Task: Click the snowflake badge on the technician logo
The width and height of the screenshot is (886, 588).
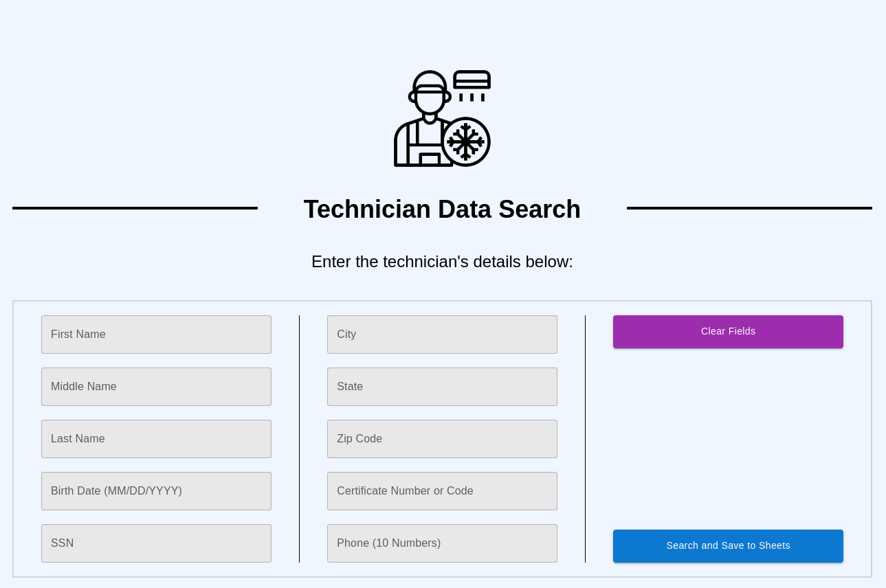Action: (x=465, y=142)
